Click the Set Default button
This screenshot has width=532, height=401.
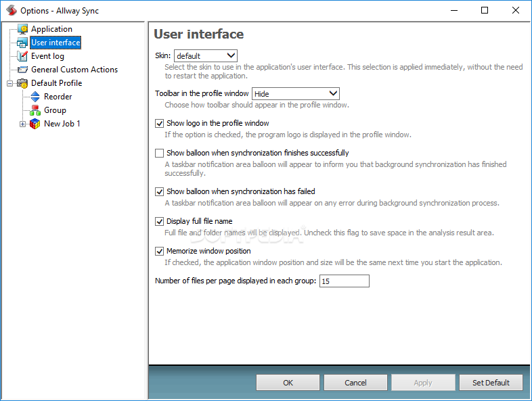coord(491,383)
